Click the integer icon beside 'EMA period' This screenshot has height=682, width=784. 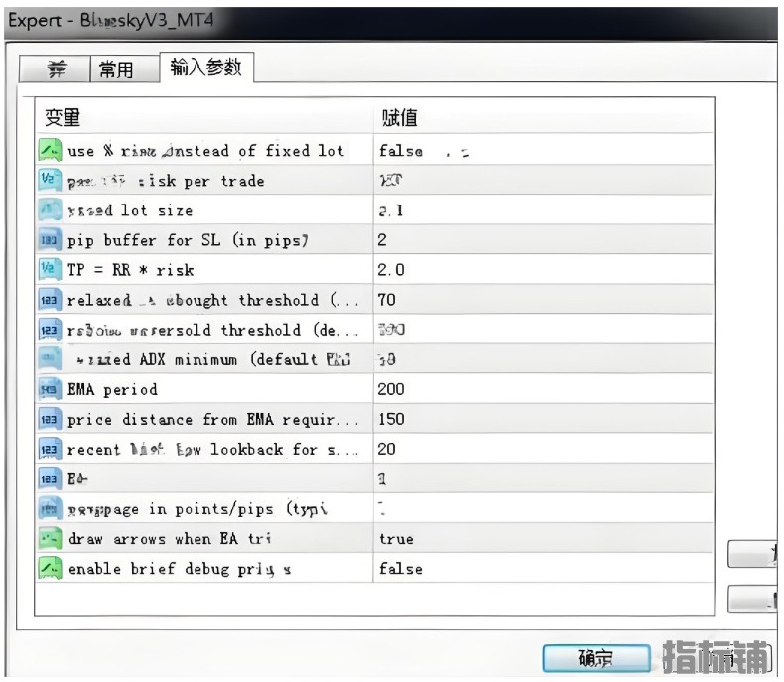[x=50, y=389]
